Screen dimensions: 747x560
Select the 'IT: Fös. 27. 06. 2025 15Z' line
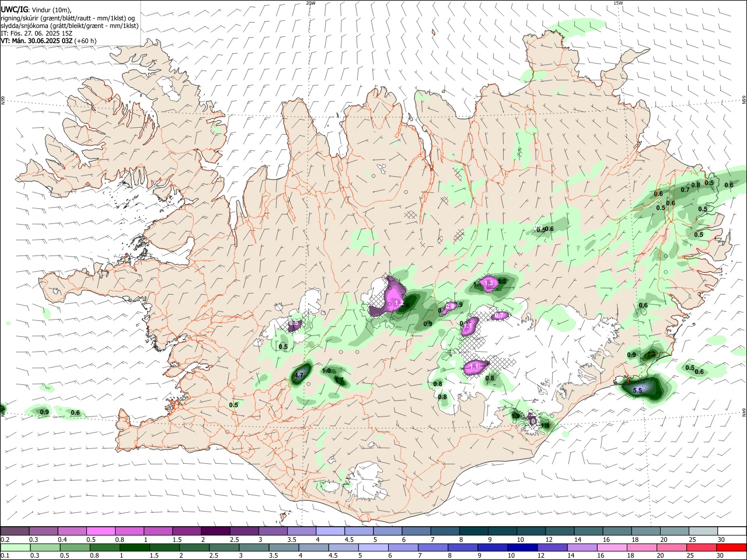tap(36, 33)
